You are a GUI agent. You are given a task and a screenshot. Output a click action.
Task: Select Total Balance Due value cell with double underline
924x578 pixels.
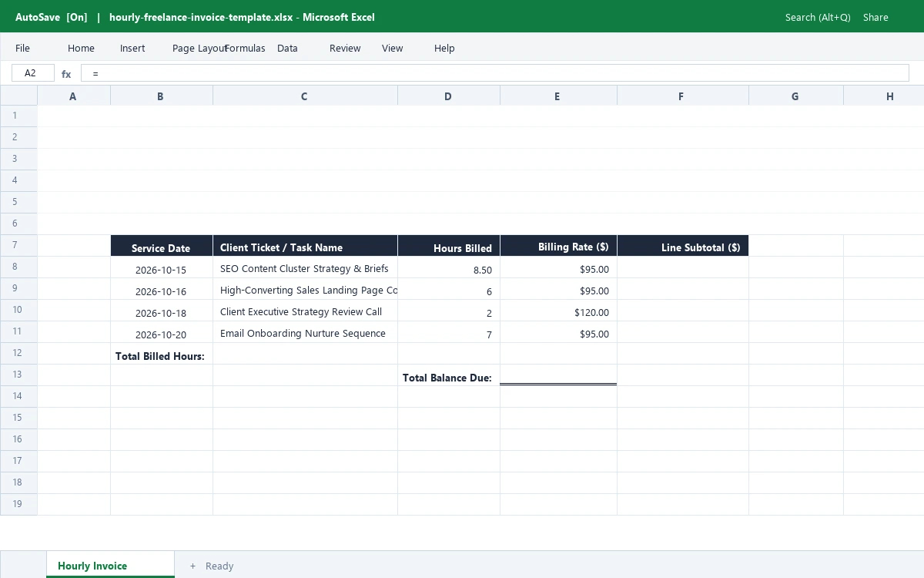click(x=558, y=375)
